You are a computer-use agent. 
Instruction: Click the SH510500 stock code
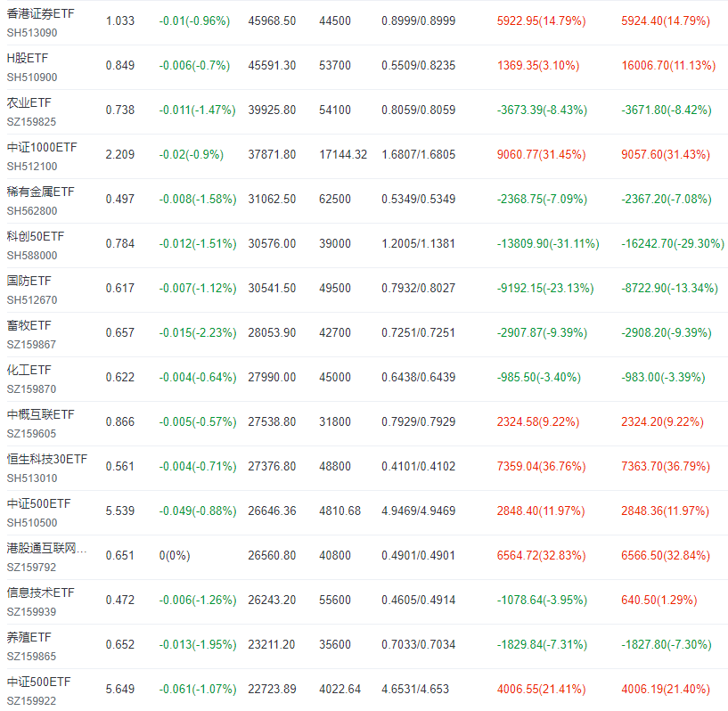[x=32, y=523]
